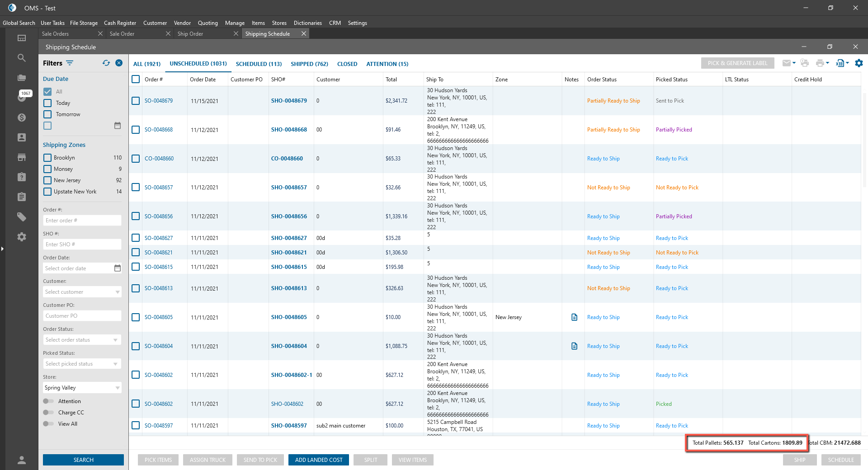Check the Brooklyn shipping zone checkbox

[x=47, y=158]
